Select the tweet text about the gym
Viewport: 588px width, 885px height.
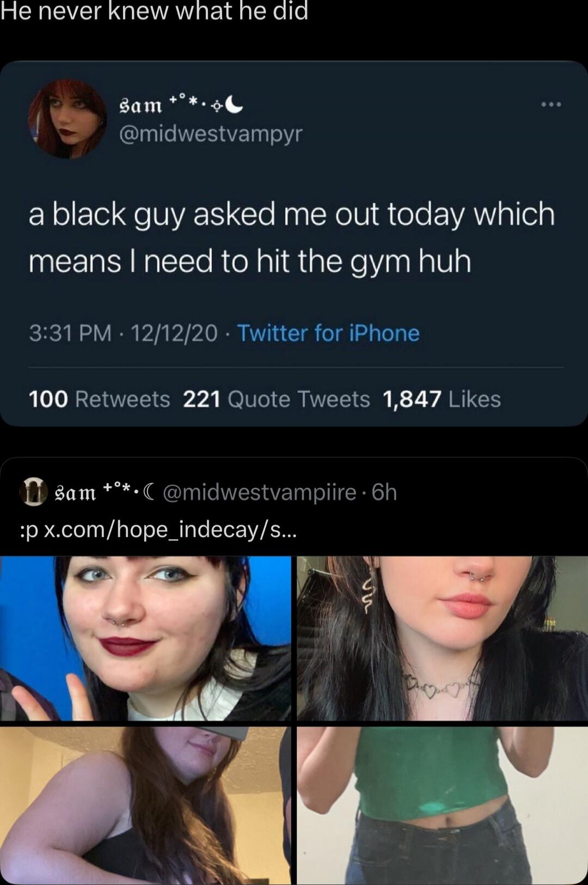click(292, 237)
